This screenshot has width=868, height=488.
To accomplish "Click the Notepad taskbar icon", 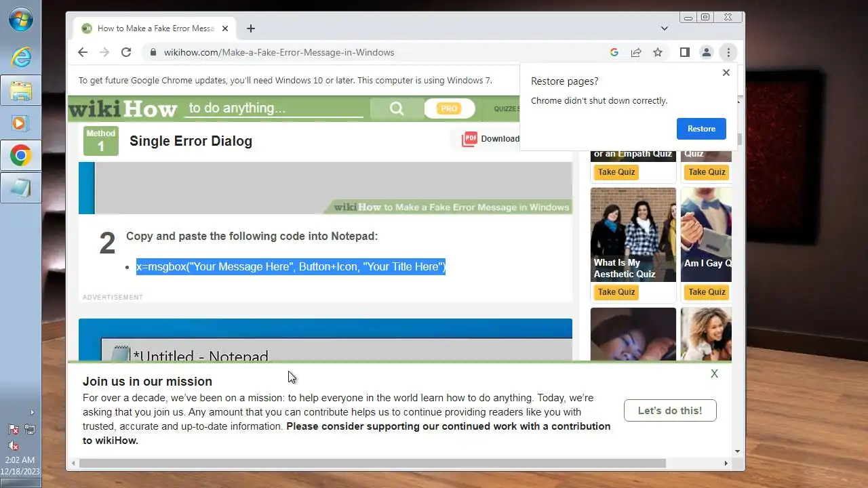I will [x=21, y=188].
